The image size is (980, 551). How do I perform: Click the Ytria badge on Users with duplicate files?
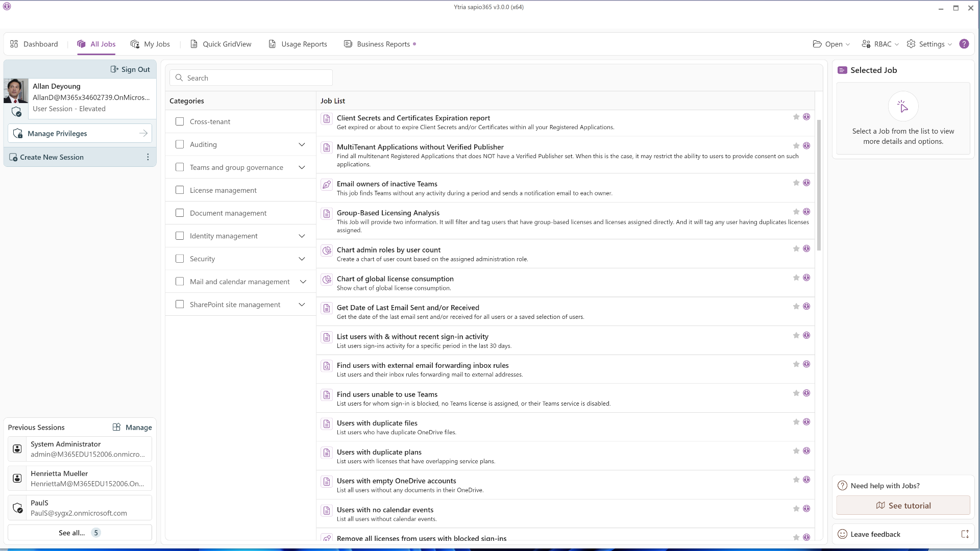pos(806,422)
